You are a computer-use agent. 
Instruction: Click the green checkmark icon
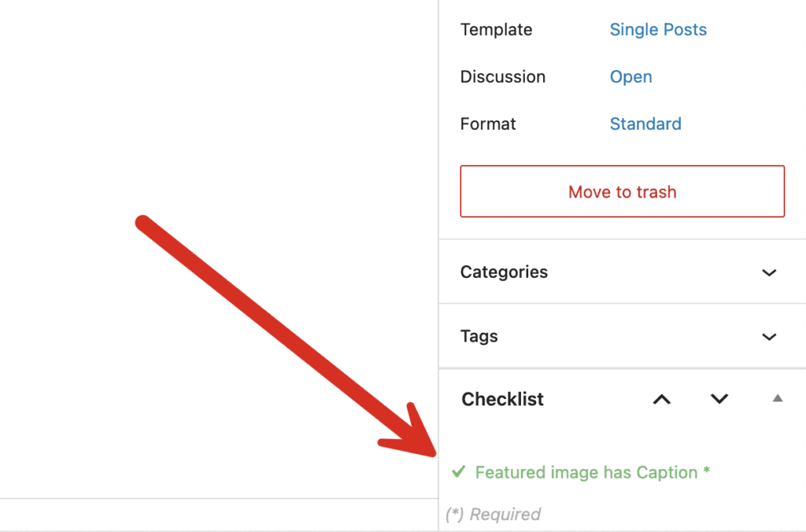(x=458, y=472)
